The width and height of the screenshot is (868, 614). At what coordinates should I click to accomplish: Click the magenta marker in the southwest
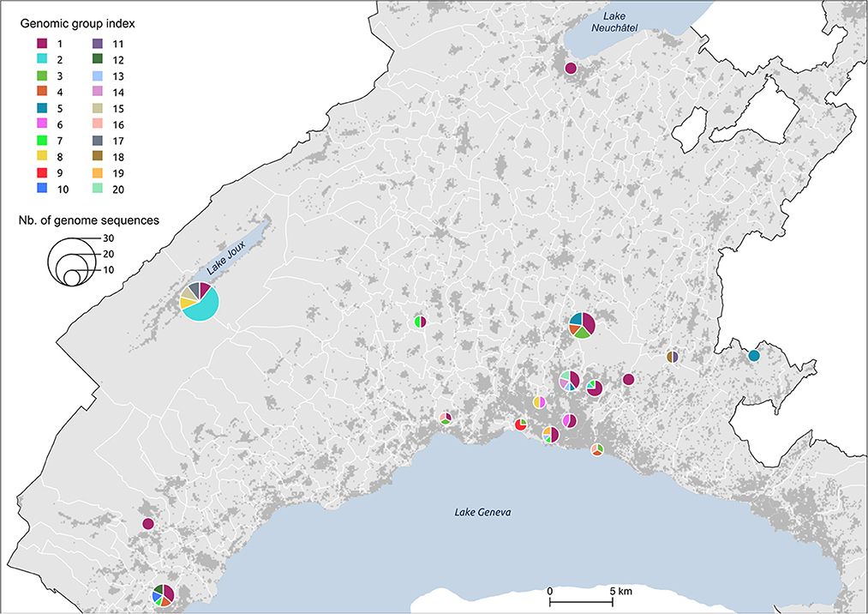(147, 524)
